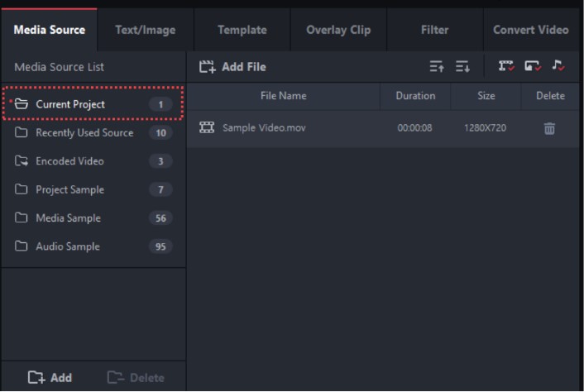Select the Recently Used Source folder
The height and width of the screenshot is (392, 584).
(84, 133)
